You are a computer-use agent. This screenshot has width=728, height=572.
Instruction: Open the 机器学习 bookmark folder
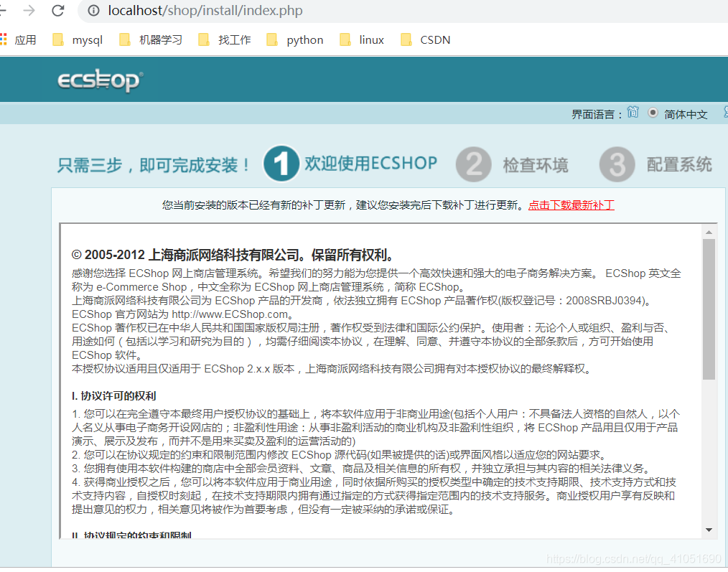pos(151,40)
